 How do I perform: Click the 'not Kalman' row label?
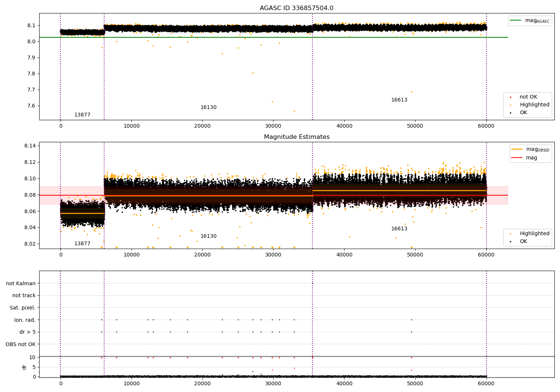21,283
